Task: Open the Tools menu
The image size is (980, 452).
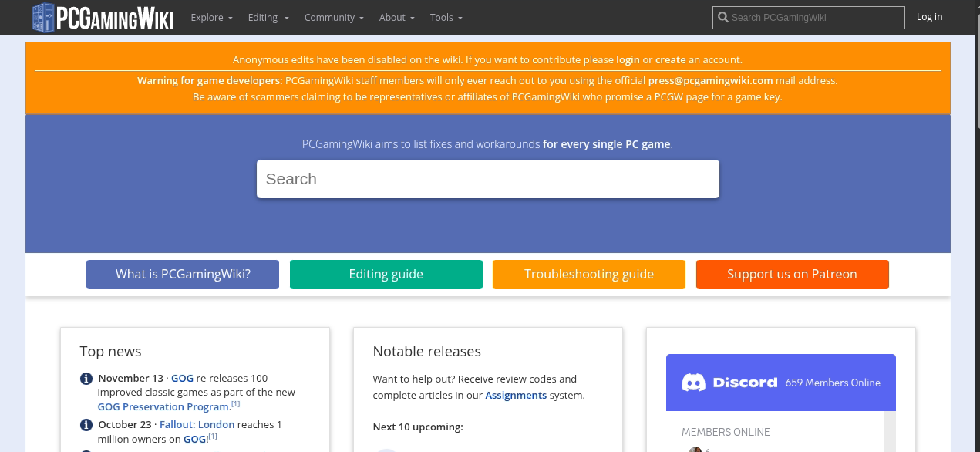Action: [446, 17]
